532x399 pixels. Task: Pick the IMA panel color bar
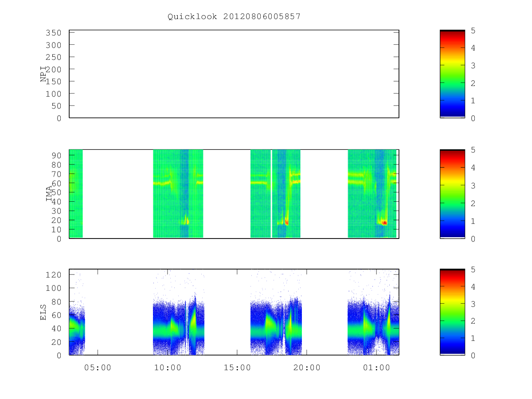point(452,194)
